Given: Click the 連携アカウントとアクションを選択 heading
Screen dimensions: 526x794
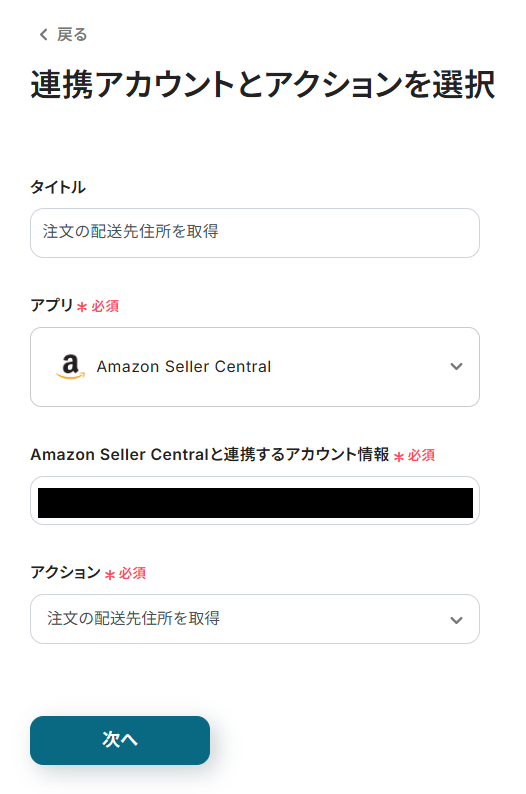Looking at the screenshot, I should coord(262,84).
